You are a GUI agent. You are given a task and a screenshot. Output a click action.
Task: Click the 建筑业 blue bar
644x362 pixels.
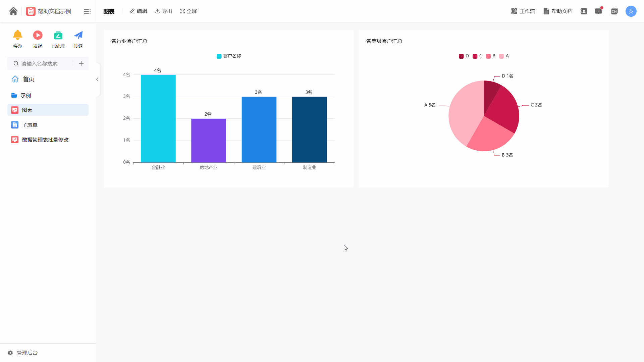(x=259, y=130)
